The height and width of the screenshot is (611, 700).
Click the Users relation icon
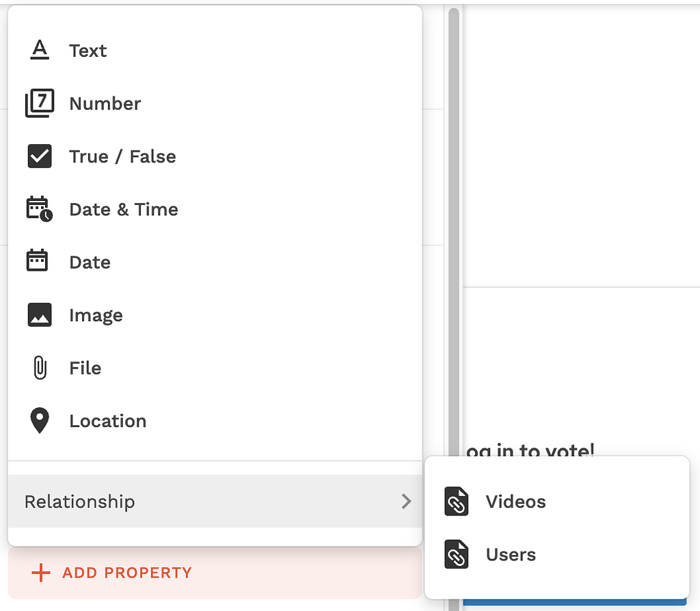456,554
